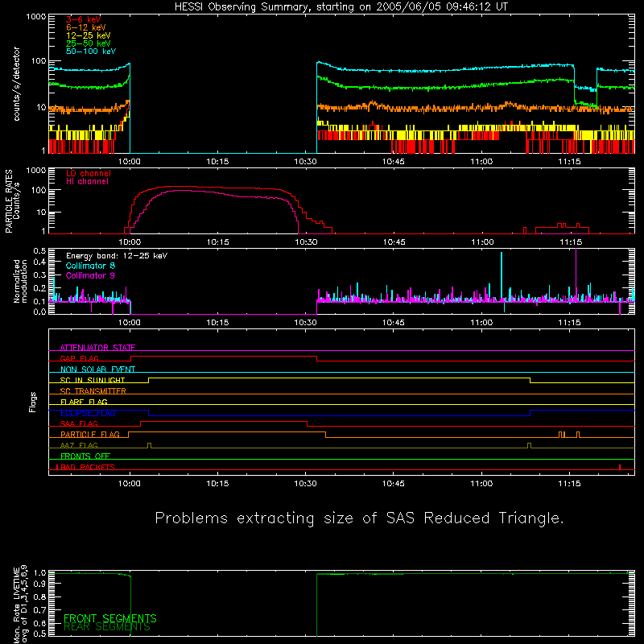Click the 'PARTICLE RATES' y-axis label
Viewport: 644px width, 644px height.
(x=9, y=201)
